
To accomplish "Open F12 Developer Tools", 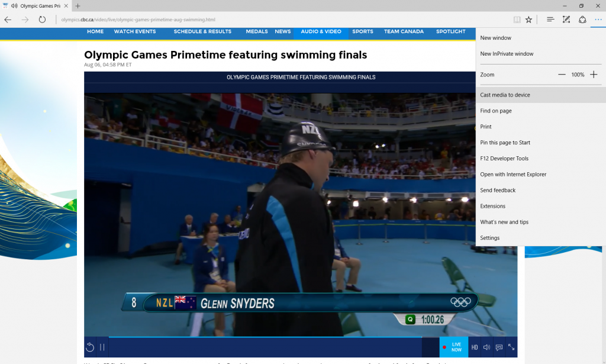I will (541, 159).
